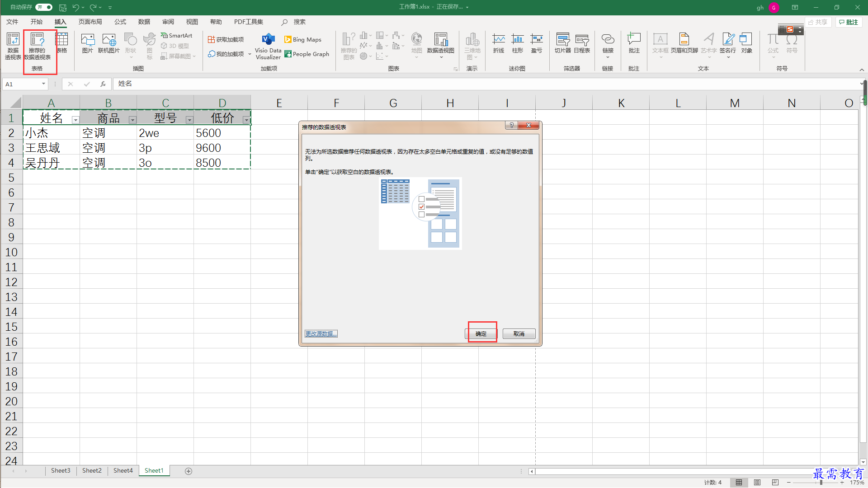
Task: Expand My Add-ins (我的加载项) dropdown
Action: [x=250, y=54]
